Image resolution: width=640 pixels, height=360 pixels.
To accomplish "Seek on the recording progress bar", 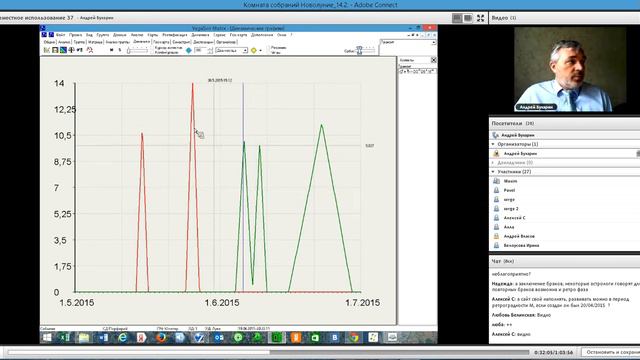I will (x=268, y=352).
